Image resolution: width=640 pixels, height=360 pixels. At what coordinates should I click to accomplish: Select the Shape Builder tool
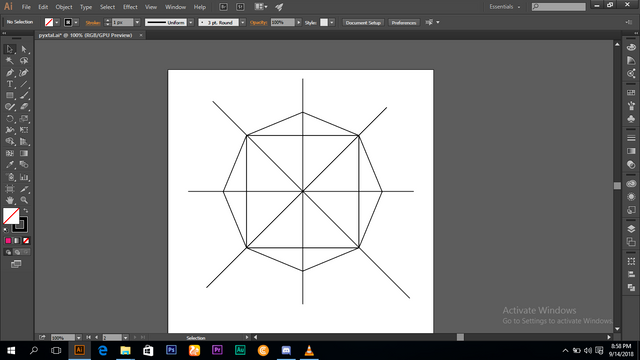[10, 142]
